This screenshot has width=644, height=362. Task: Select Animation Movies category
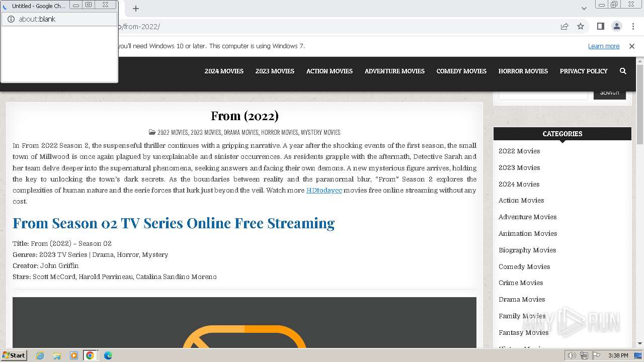pos(528,234)
